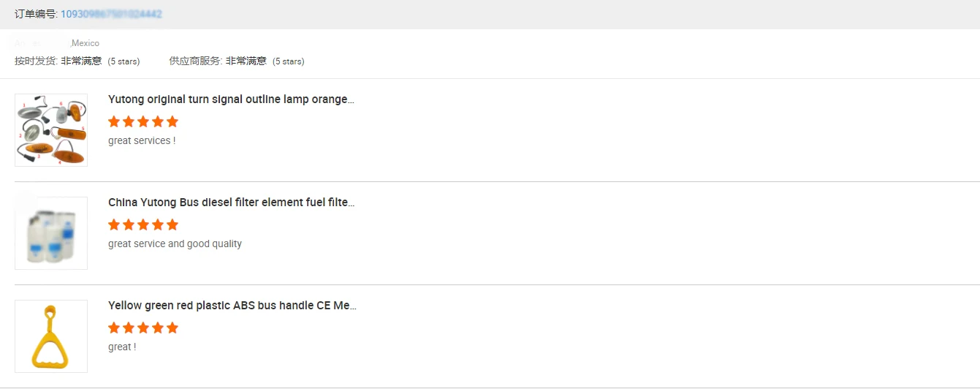
Task: Click the turn signal lamp product thumbnail
Action: coord(51,130)
